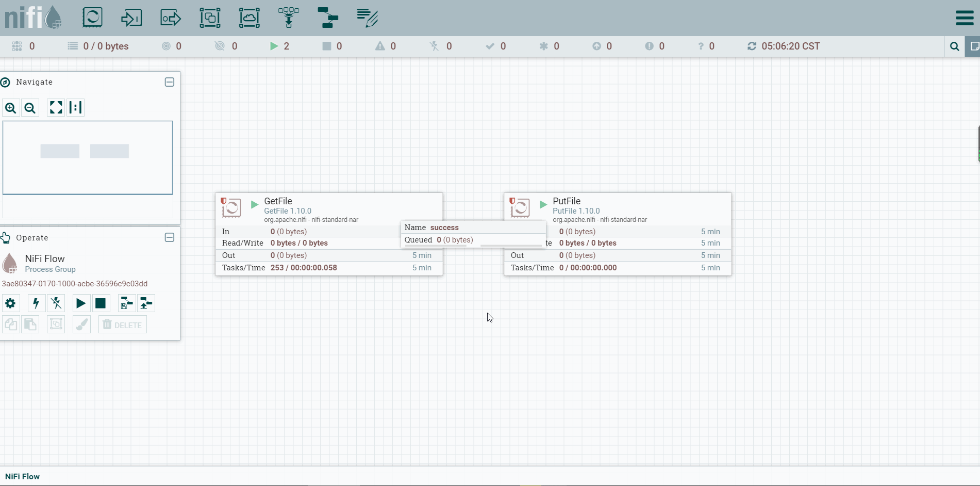Viewport: 980px width, 486px height.
Task: Click the zoom out magnifier button
Action: tap(30, 108)
